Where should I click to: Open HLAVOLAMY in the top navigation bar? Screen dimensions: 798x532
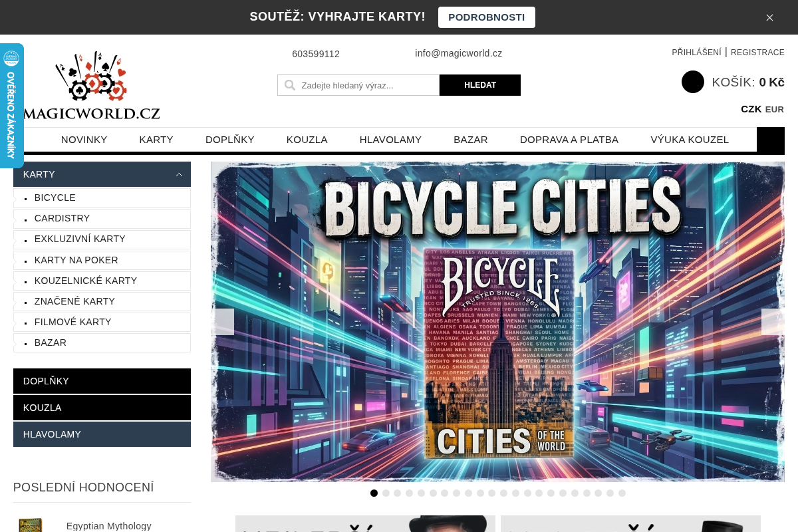(391, 140)
